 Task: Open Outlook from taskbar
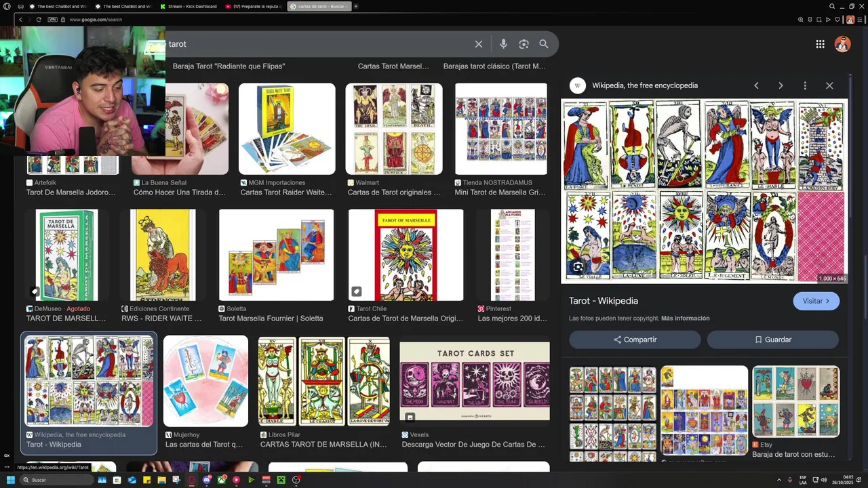[x=132, y=480]
